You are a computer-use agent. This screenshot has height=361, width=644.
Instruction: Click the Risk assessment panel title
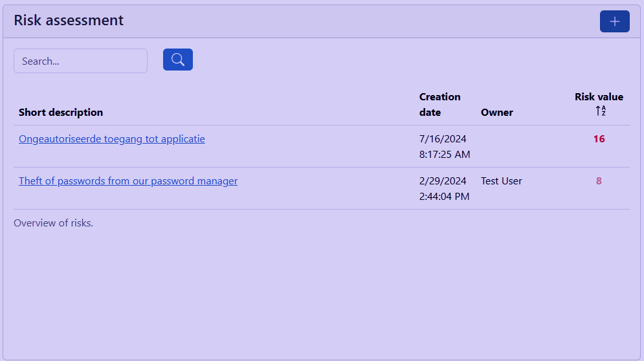(x=69, y=20)
